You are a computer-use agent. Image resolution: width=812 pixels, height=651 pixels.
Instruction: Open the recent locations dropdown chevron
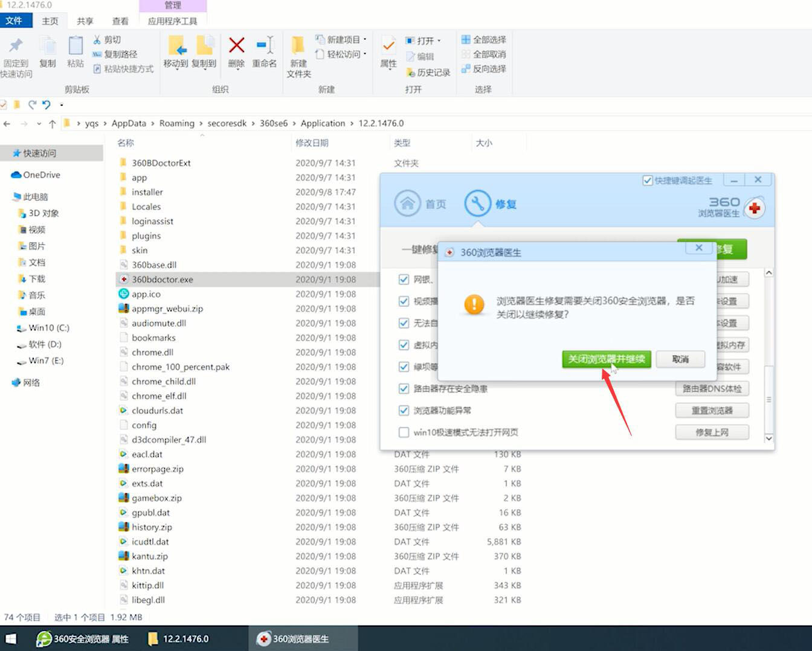pos(39,124)
